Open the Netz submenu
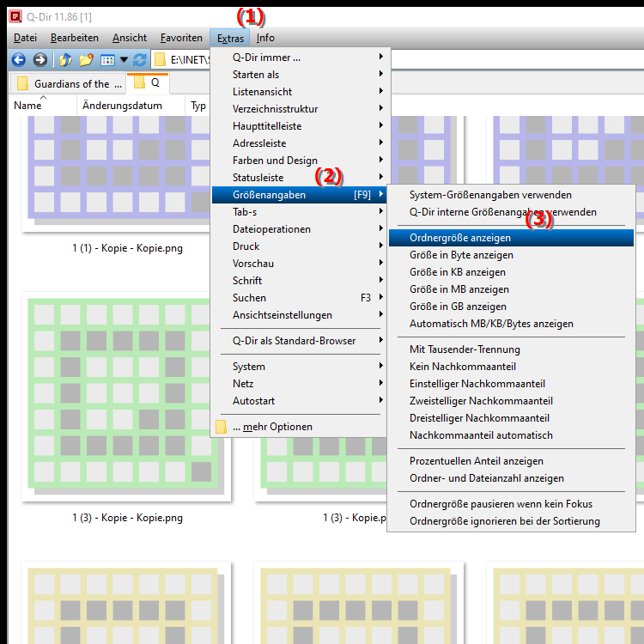 pyautogui.click(x=299, y=384)
